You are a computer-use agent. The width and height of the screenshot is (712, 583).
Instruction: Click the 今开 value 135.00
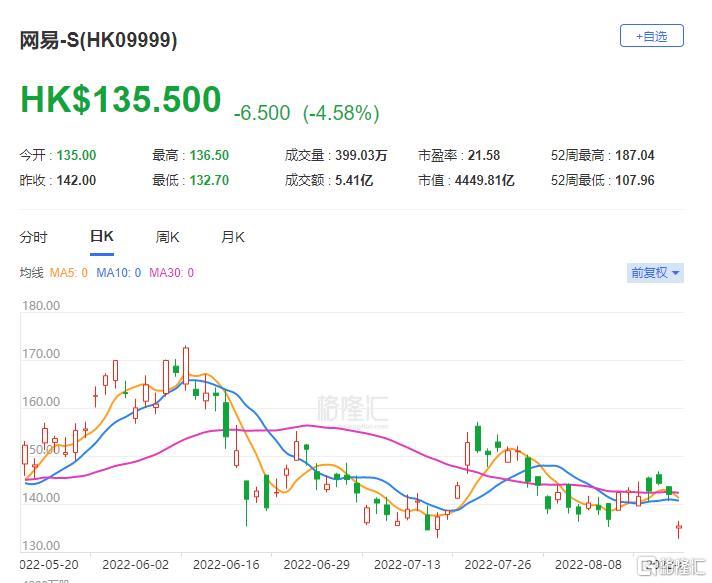click(76, 155)
